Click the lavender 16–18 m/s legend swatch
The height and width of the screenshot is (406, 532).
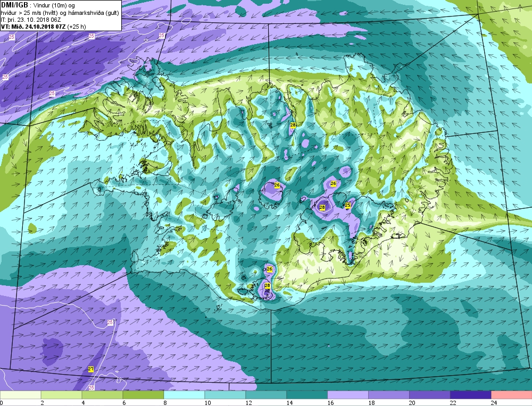[348, 395]
